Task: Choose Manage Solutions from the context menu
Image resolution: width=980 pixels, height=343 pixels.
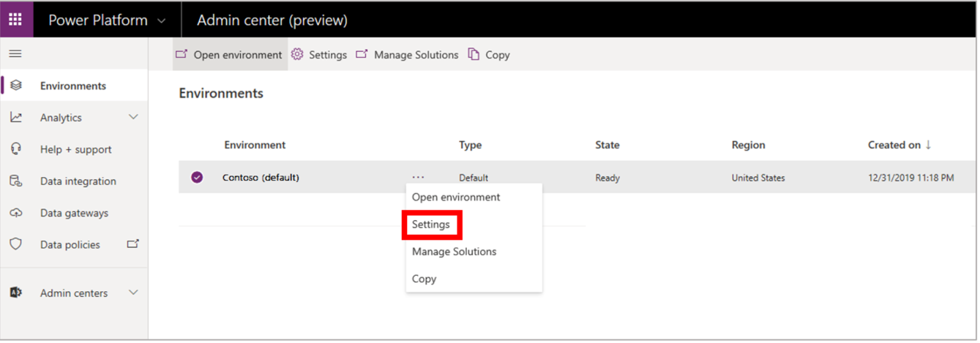Action: 455,252
